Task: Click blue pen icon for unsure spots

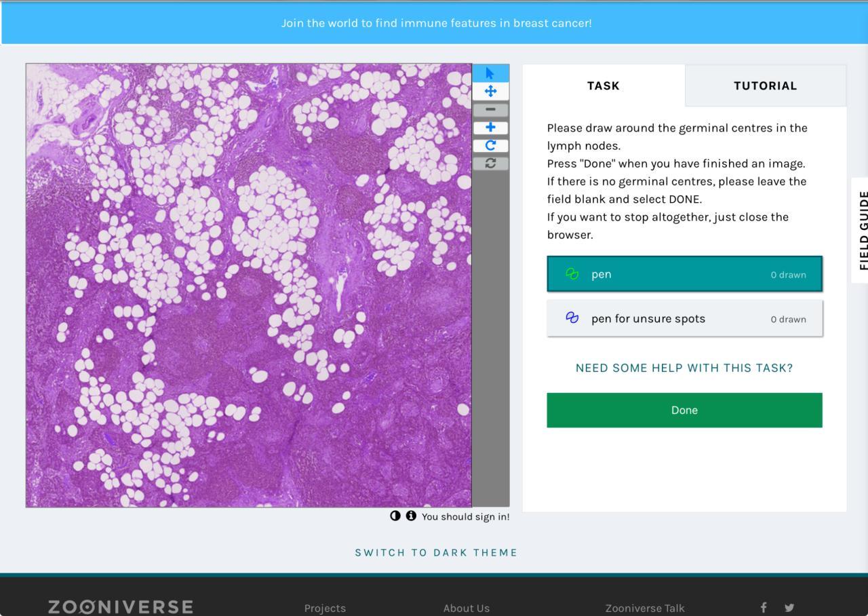Action: coord(572,317)
